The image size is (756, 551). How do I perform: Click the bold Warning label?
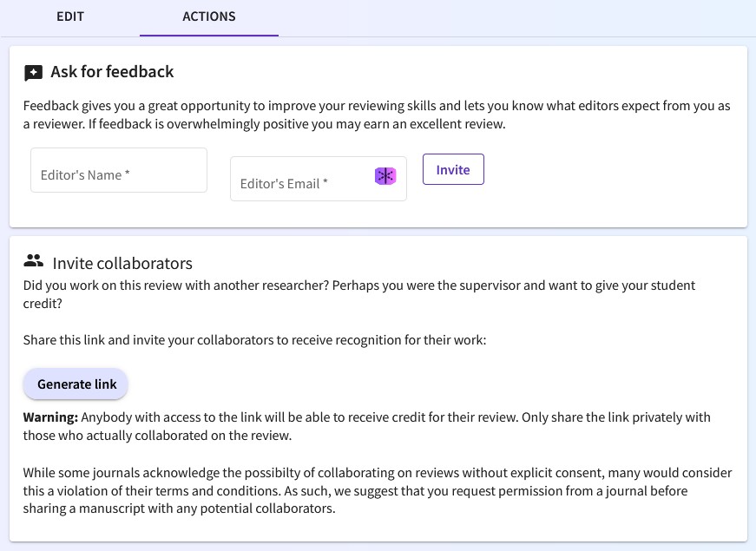coord(50,417)
